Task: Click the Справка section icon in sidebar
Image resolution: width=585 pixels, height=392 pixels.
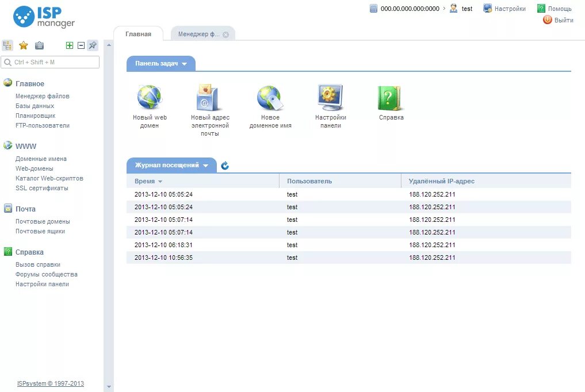Action: pos(8,252)
